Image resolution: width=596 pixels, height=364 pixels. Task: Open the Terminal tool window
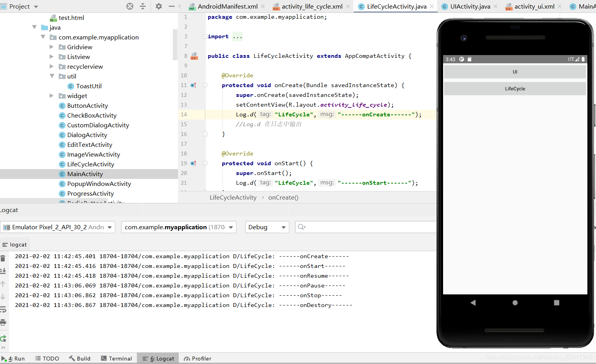[x=117, y=359]
